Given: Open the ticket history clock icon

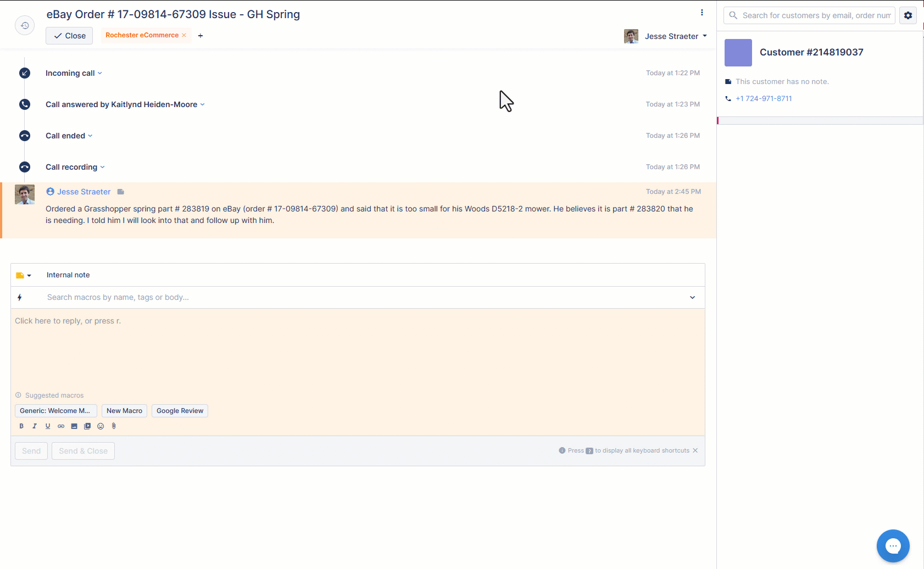Looking at the screenshot, I should 25,25.
